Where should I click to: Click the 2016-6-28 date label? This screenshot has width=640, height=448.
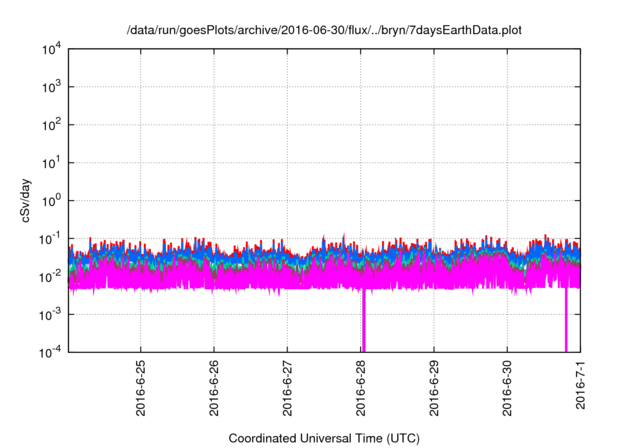(x=360, y=388)
